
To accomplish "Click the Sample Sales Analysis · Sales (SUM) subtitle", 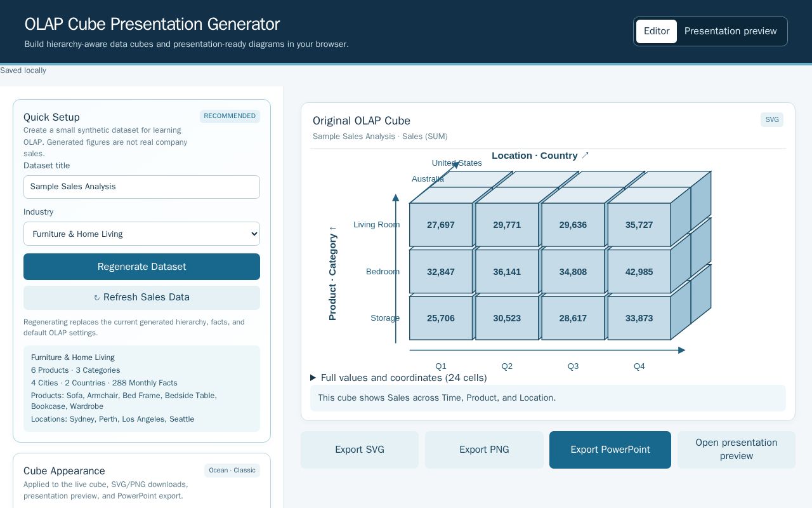I will point(380,137).
